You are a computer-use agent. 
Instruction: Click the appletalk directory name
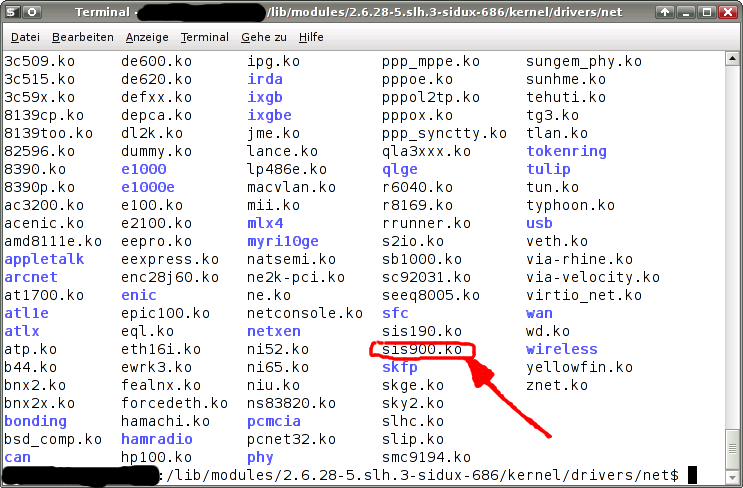click(x=44, y=259)
